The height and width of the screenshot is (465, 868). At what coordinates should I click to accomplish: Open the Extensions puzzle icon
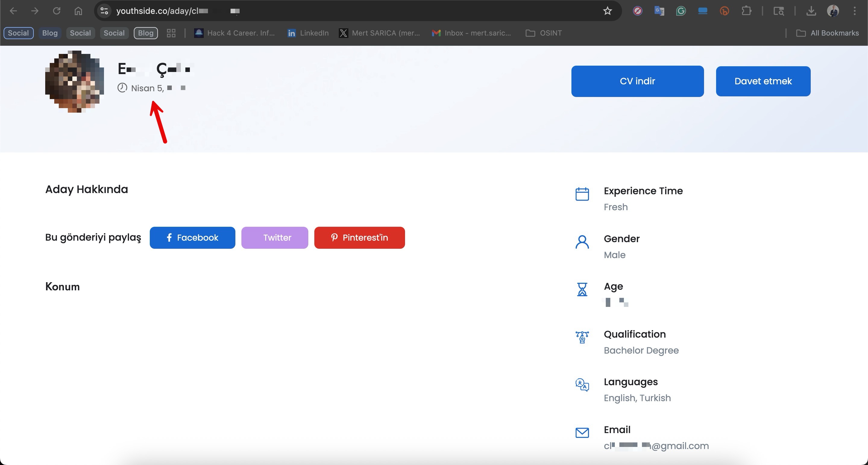coord(746,11)
